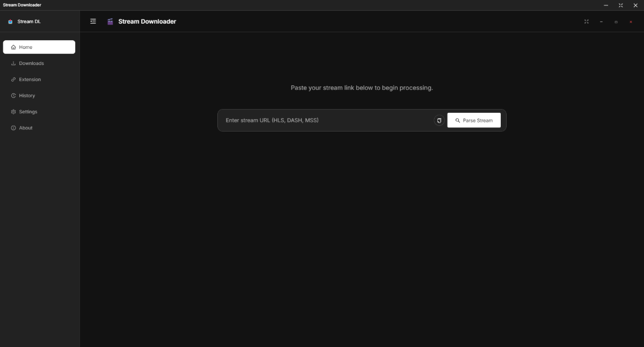Screen dimensions: 644x347
Task: Click the Stream Downloader header title
Action: coord(147,21)
